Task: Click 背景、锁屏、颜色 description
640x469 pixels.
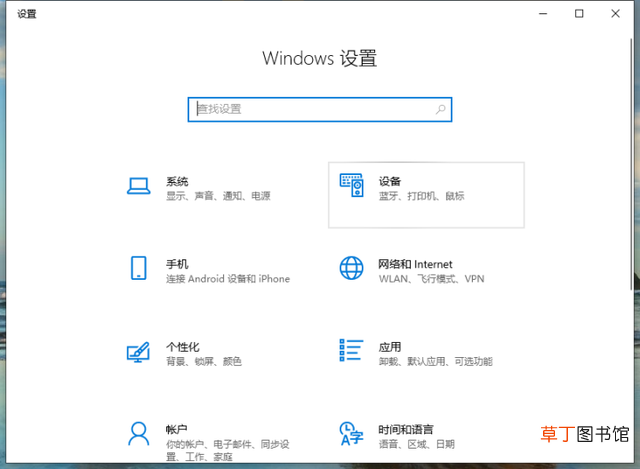Action: pyautogui.click(x=204, y=361)
